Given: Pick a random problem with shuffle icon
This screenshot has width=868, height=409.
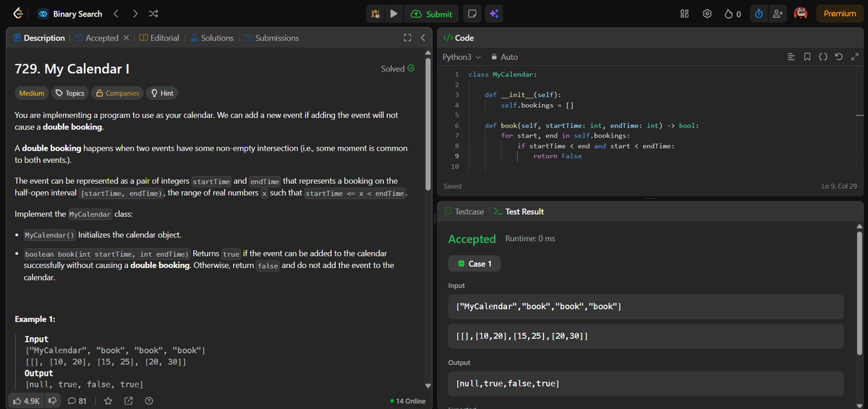Looking at the screenshot, I should pyautogui.click(x=153, y=14).
